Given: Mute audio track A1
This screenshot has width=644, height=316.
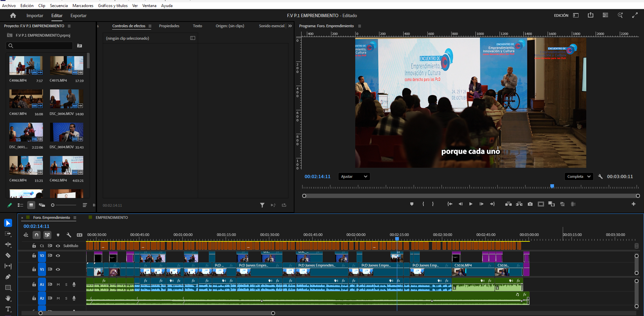Looking at the screenshot, I should click(x=58, y=284).
